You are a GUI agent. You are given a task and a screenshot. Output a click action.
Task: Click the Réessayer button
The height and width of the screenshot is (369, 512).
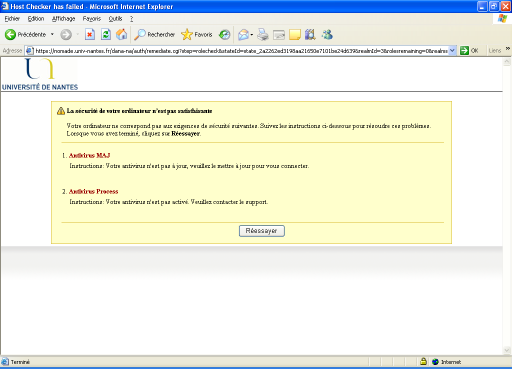[262, 231]
